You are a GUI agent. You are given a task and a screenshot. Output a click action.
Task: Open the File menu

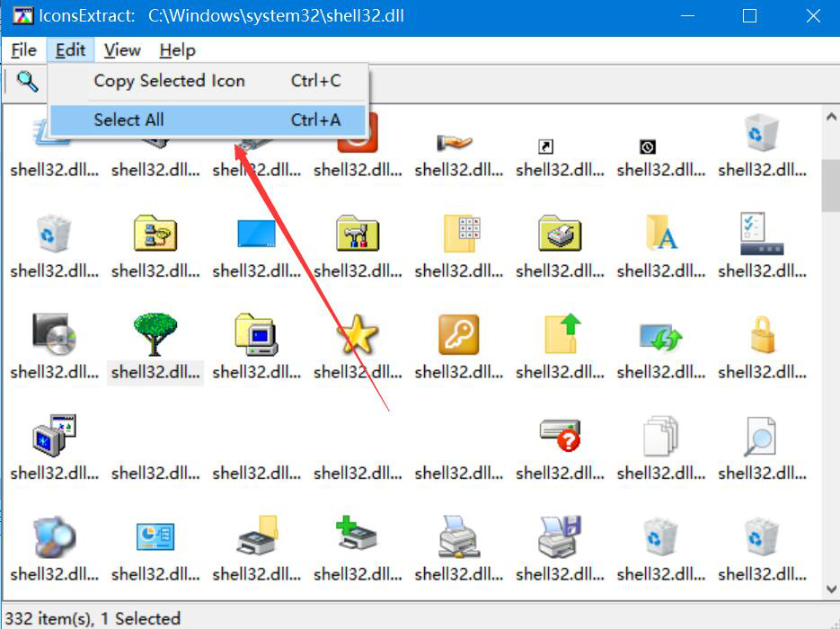point(23,50)
